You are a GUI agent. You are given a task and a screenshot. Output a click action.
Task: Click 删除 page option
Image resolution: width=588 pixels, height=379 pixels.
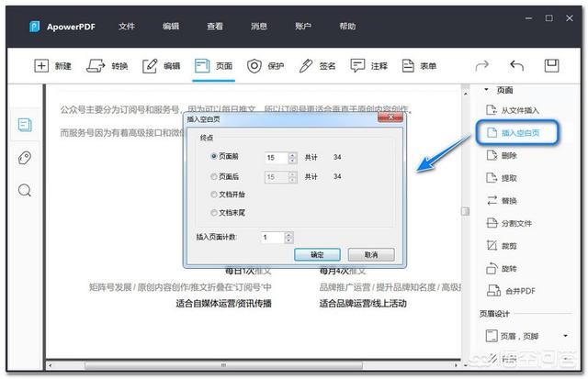click(x=502, y=155)
